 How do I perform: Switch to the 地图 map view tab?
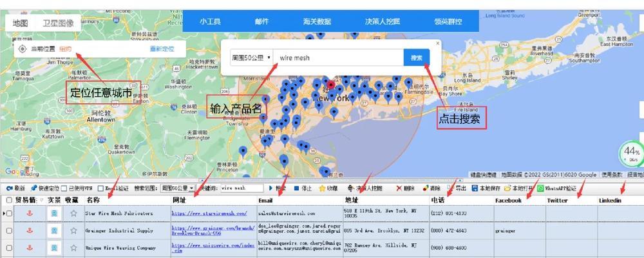coord(20,23)
